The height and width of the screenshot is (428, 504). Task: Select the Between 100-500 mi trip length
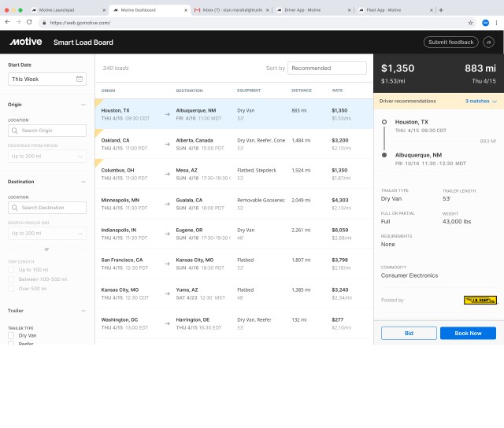11,279
